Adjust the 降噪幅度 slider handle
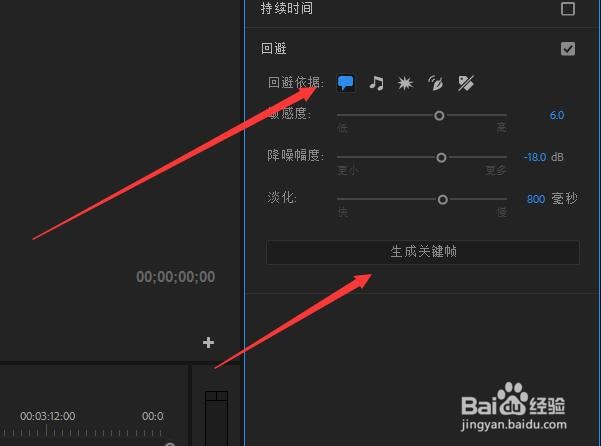 click(x=441, y=157)
